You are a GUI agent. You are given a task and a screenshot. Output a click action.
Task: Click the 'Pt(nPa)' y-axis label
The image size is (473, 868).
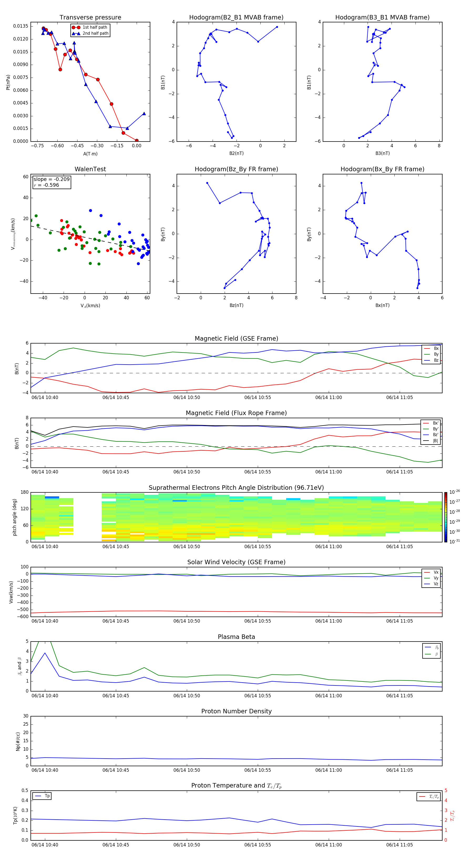click(8, 82)
